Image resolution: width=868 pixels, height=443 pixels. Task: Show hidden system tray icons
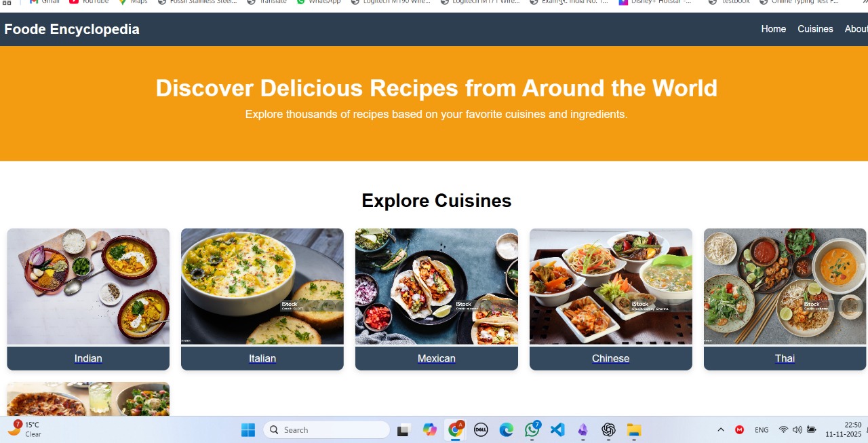721,429
